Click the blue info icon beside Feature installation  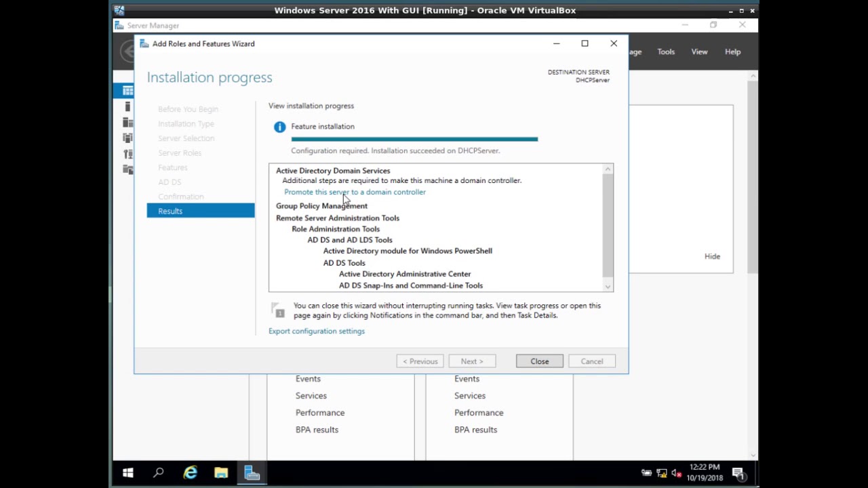coord(279,127)
